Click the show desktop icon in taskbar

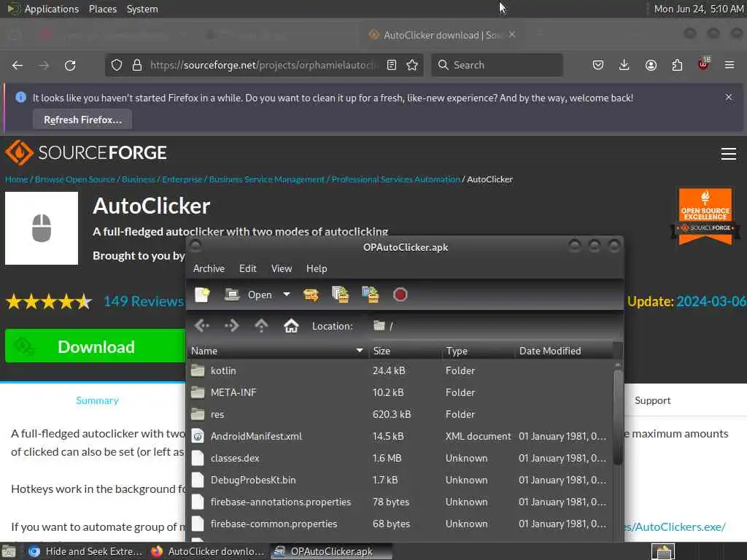click(9, 551)
